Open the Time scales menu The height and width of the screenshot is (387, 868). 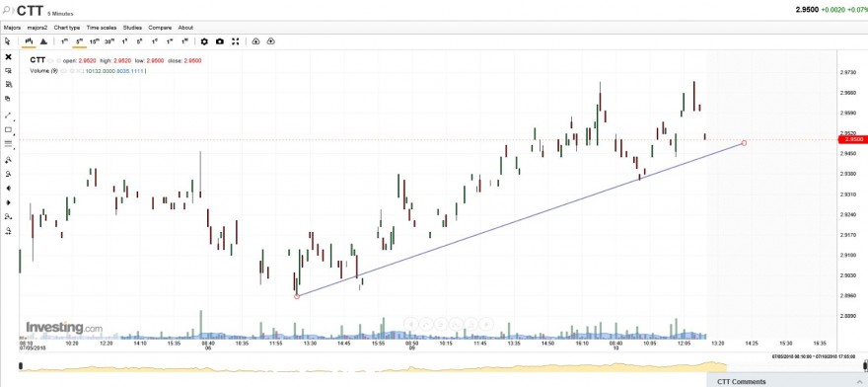(102, 28)
